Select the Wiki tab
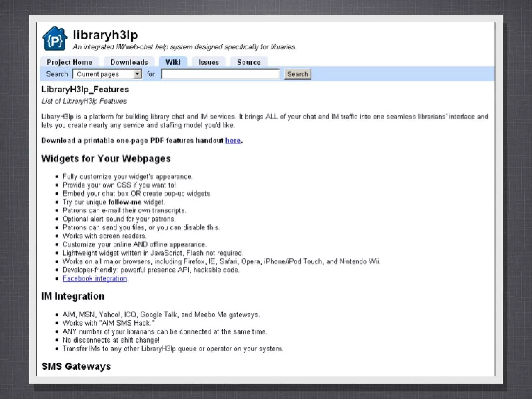This screenshot has height=399, width=532. click(x=173, y=62)
